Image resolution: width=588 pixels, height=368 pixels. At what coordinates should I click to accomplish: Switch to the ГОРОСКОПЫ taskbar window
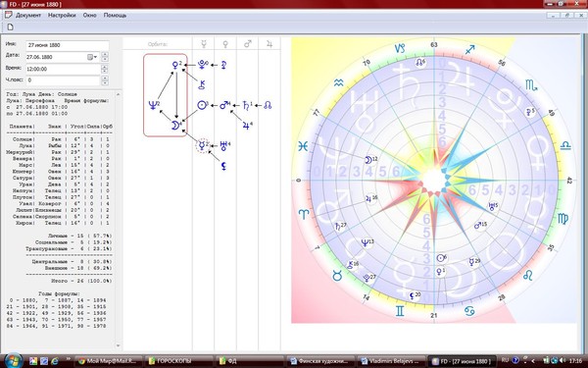click(x=178, y=361)
